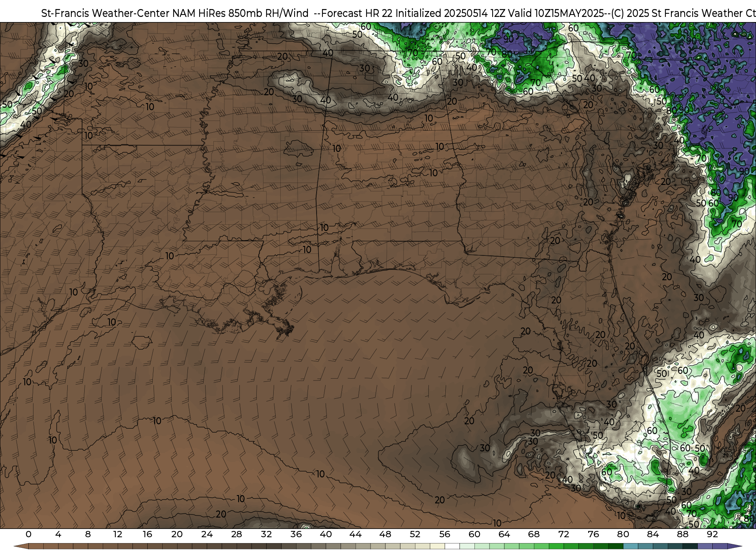Viewport: 756px width, 551px height.
Task: Click the colorbar tick label 28
Action: (237, 534)
